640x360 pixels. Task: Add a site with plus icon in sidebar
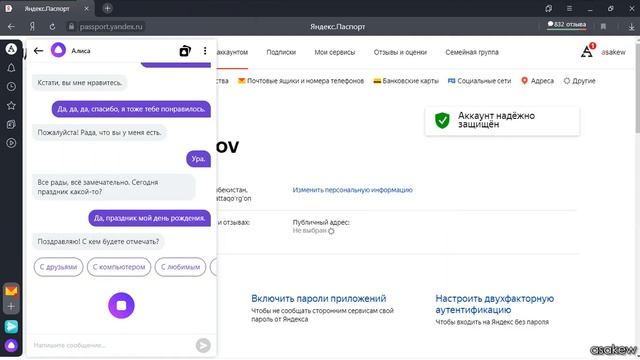tap(11, 306)
